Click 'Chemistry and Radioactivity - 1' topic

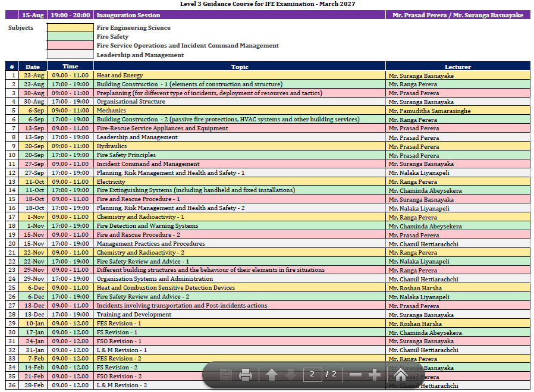point(140,217)
